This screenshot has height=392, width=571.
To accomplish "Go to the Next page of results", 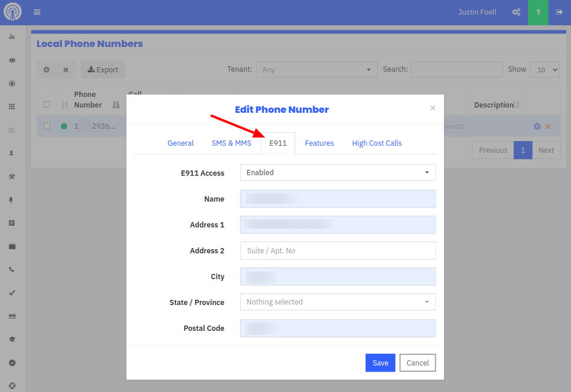I will 546,150.
